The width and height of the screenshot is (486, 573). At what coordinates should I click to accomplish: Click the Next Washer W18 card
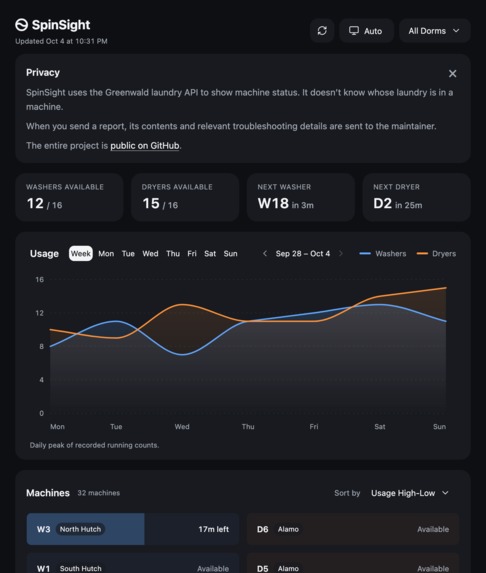301,197
